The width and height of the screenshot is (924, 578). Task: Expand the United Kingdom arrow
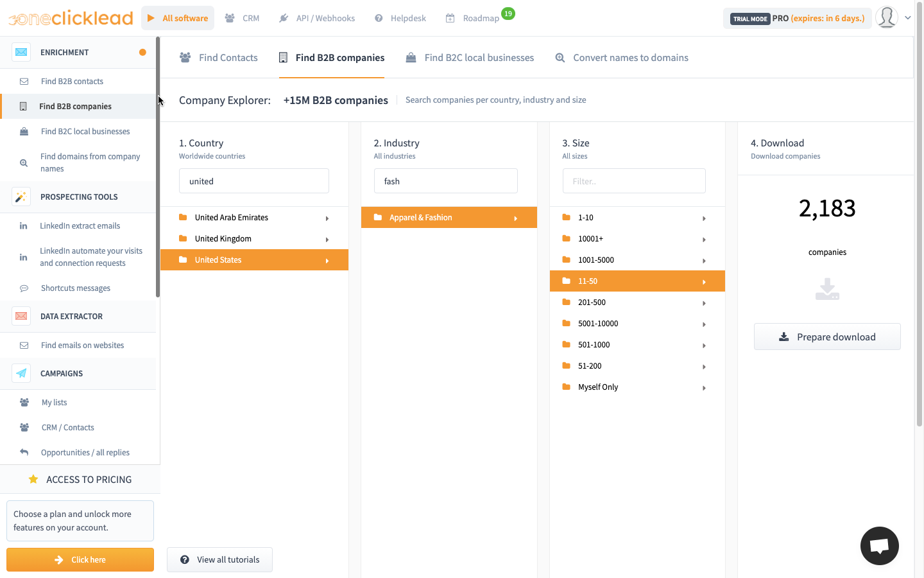[327, 240]
